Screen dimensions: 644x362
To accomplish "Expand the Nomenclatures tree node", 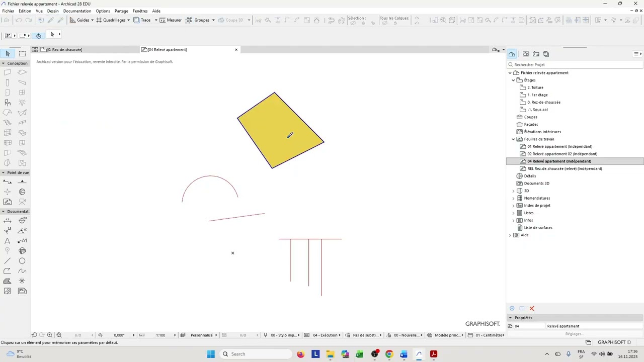I will coord(513,198).
